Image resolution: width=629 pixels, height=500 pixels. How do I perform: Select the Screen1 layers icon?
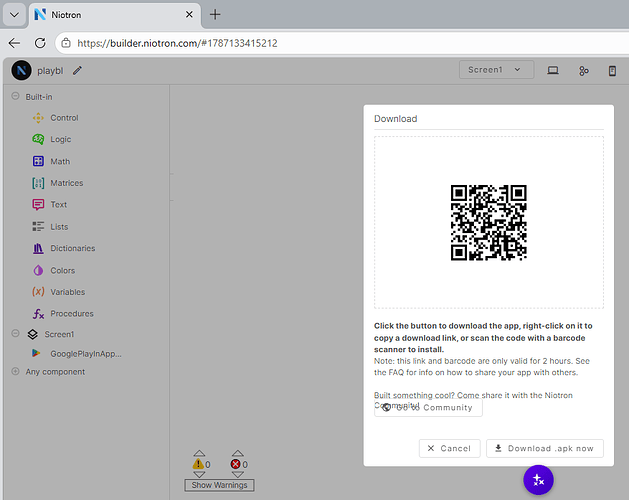pyautogui.click(x=32, y=334)
